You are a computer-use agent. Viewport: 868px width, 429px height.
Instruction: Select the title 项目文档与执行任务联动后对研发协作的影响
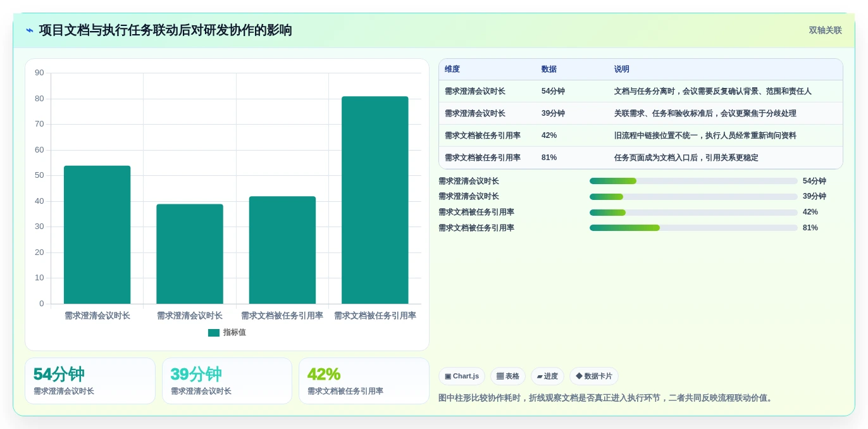coord(165,30)
